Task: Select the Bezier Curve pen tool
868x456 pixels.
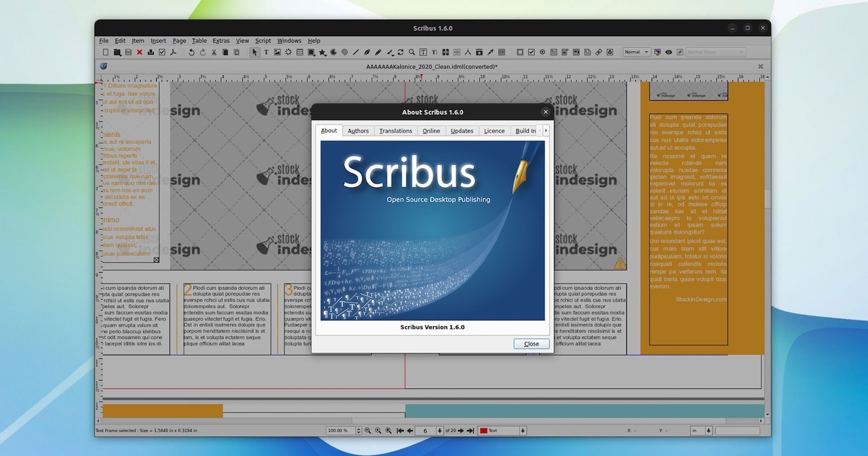Action: 366,52
